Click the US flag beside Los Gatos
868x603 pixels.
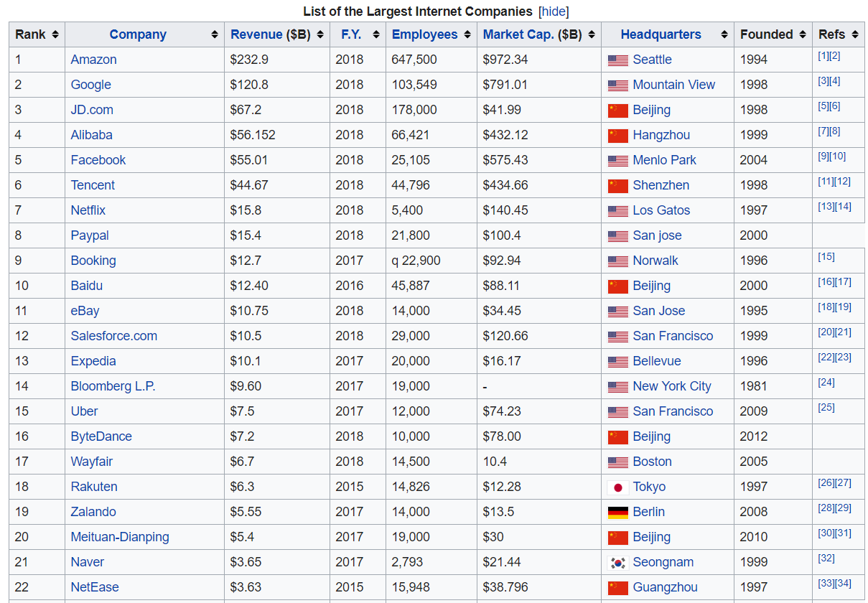click(x=617, y=211)
